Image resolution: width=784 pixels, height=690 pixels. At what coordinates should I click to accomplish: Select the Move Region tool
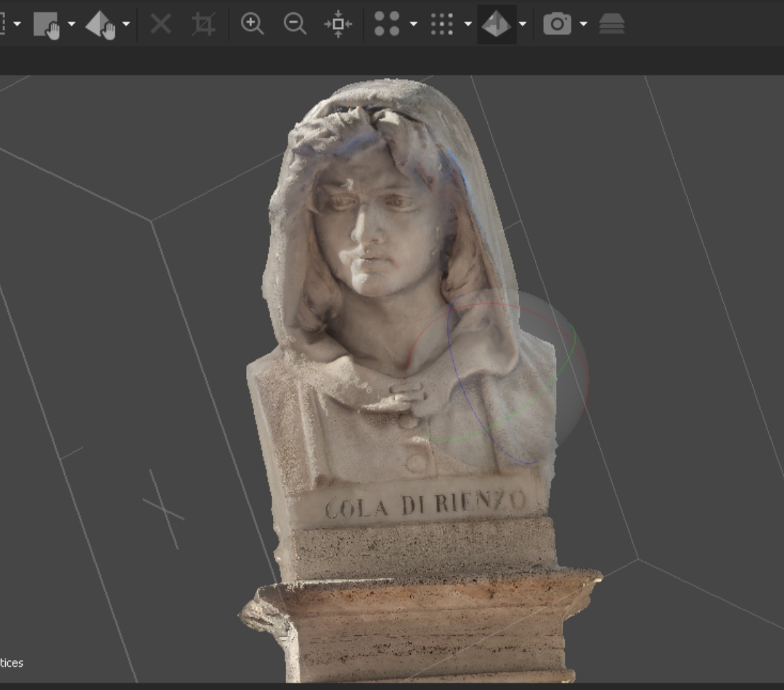click(x=46, y=25)
